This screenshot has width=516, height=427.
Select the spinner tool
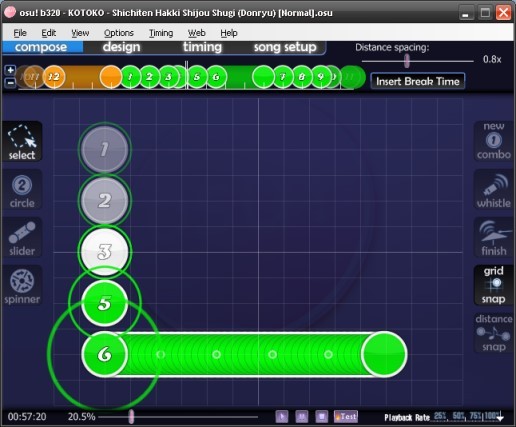pyautogui.click(x=22, y=286)
